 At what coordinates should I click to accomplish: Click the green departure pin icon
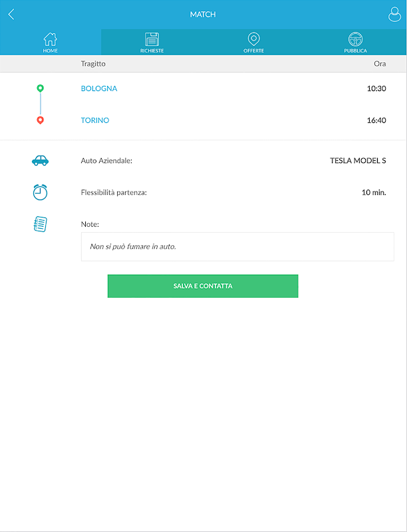[40, 88]
